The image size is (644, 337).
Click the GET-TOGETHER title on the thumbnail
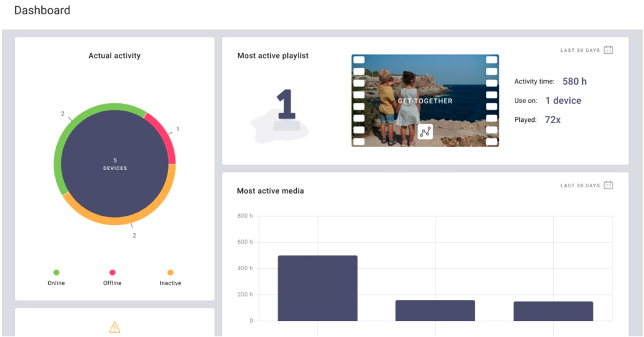click(x=425, y=101)
